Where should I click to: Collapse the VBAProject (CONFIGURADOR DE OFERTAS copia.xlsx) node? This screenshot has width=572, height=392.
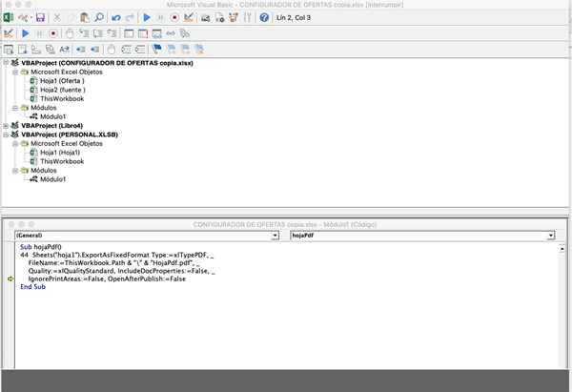click(x=6, y=63)
